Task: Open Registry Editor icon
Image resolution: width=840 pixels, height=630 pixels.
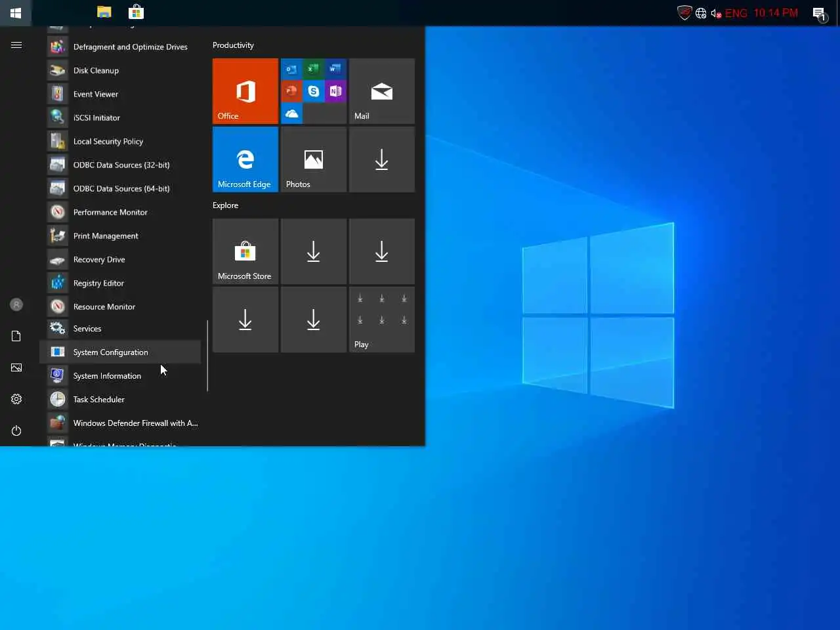Action: click(58, 283)
